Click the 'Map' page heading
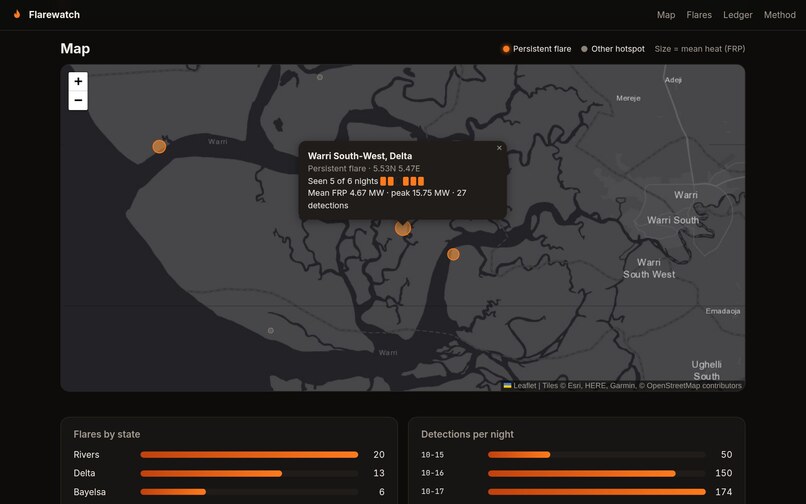Viewport: 806px width, 504px height. [75, 48]
